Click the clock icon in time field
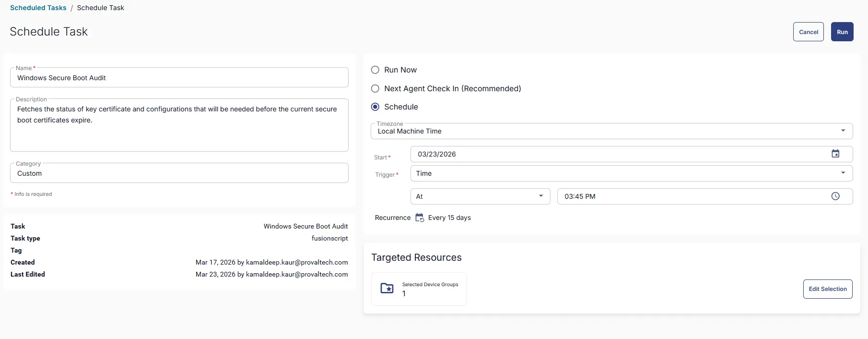868x339 pixels. pos(835,196)
